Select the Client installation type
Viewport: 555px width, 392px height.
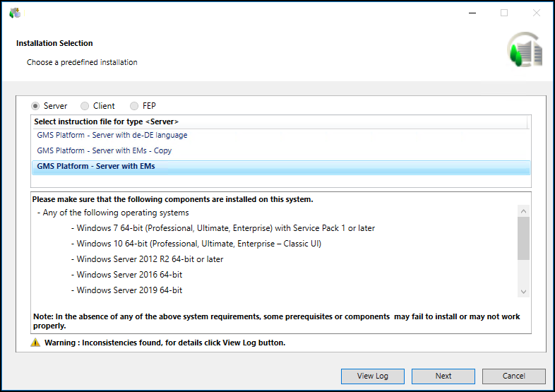85,106
